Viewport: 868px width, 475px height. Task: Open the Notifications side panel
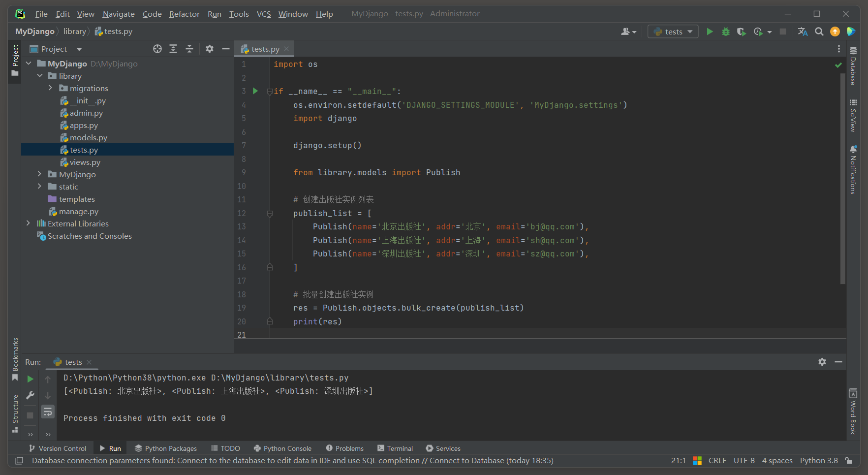[x=853, y=170]
